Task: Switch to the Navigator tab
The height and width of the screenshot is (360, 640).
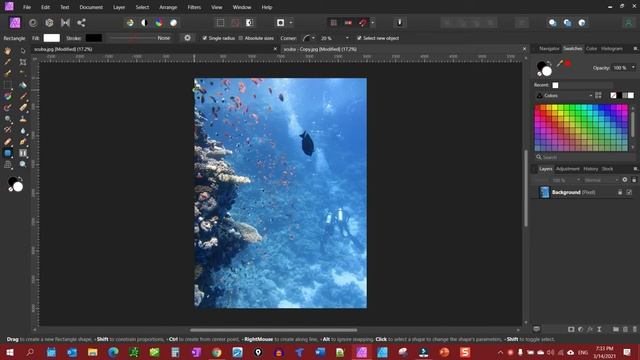Action: tap(549, 49)
